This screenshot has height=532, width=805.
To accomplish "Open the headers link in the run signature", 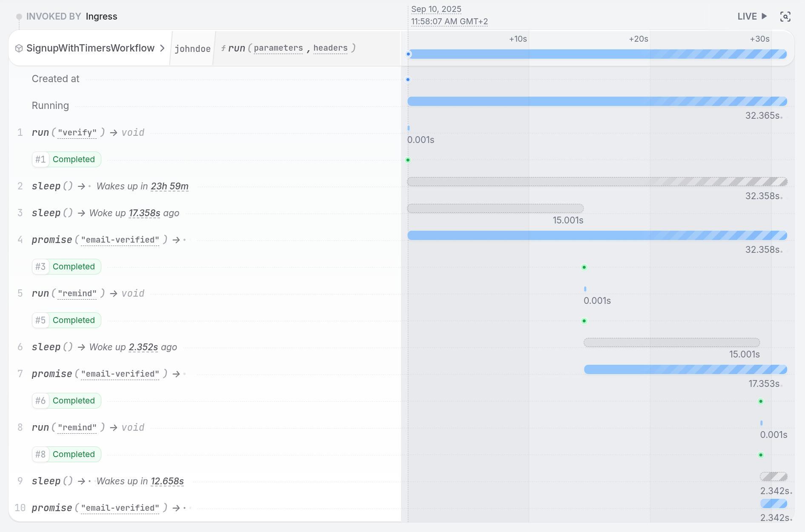I will (330, 48).
